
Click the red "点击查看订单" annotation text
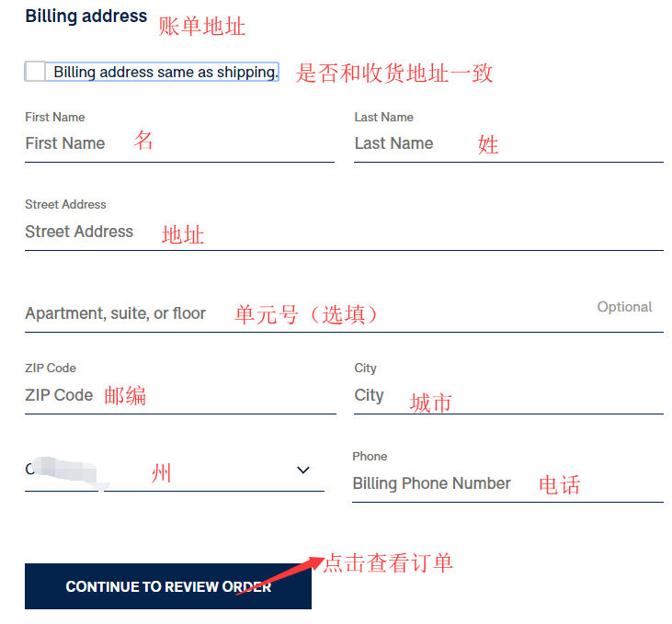point(389,562)
